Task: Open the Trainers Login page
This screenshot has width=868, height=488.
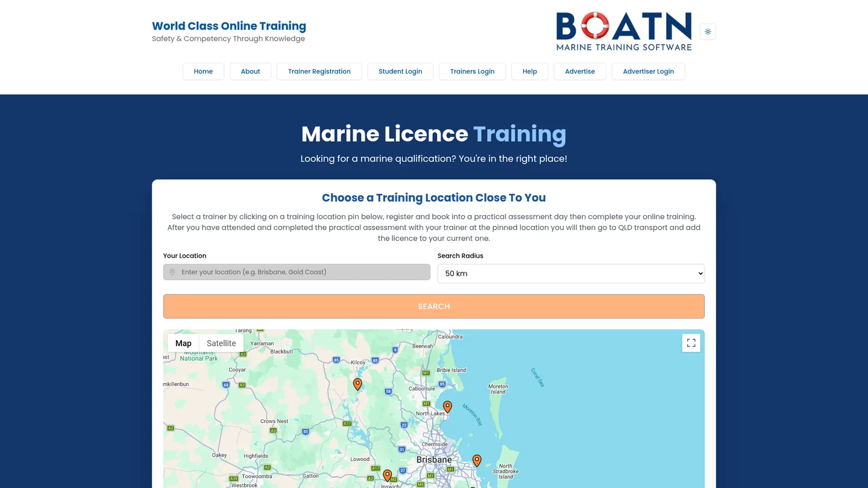Action: tap(473, 71)
